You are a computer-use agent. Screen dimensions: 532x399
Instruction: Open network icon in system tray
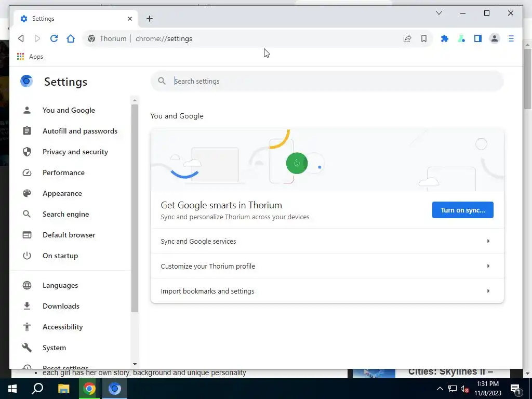tap(453, 389)
